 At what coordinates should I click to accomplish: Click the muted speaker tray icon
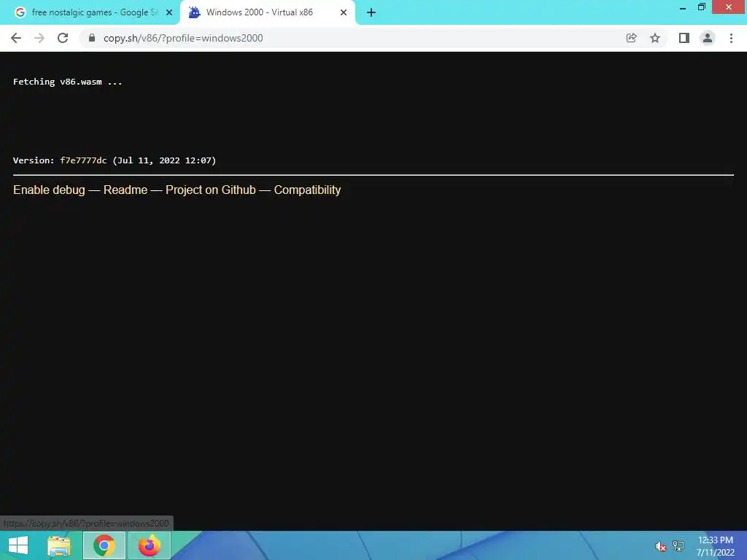(660, 546)
